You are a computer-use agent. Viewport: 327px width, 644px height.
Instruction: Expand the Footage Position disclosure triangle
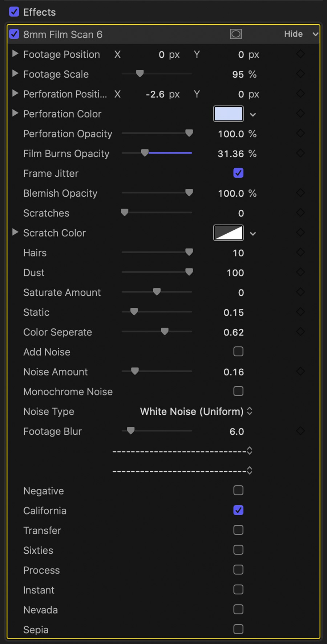tap(15, 54)
